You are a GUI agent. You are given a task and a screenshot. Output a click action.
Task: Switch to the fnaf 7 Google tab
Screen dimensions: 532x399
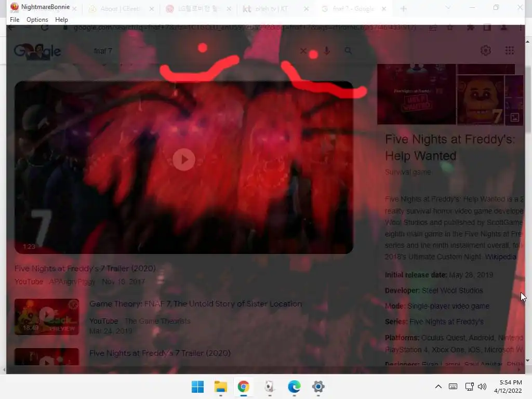353,9
